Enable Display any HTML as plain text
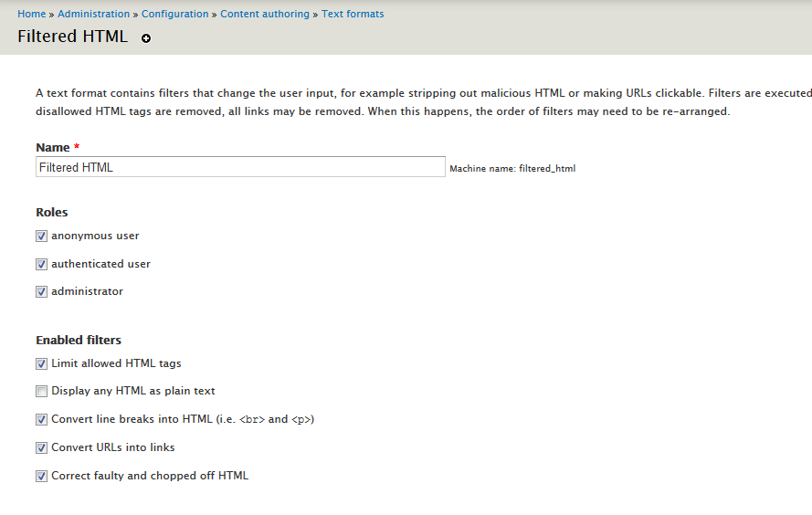812x515 pixels. coord(41,392)
